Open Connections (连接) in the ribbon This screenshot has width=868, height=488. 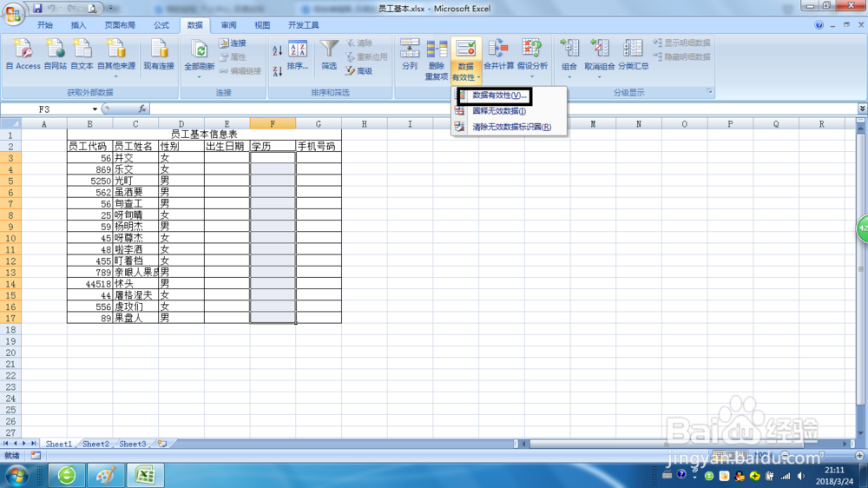(x=233, y=43)
